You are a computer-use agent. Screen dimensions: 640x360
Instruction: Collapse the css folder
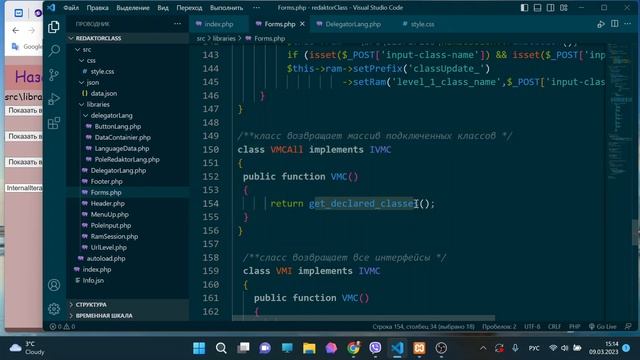(128, 60)
